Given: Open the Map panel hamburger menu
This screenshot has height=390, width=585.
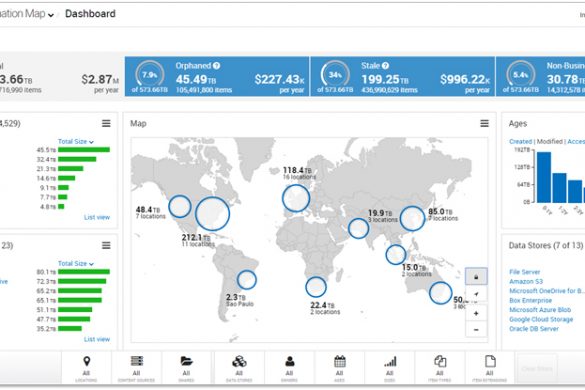Looking at the screenshot, I should point(484,123).
